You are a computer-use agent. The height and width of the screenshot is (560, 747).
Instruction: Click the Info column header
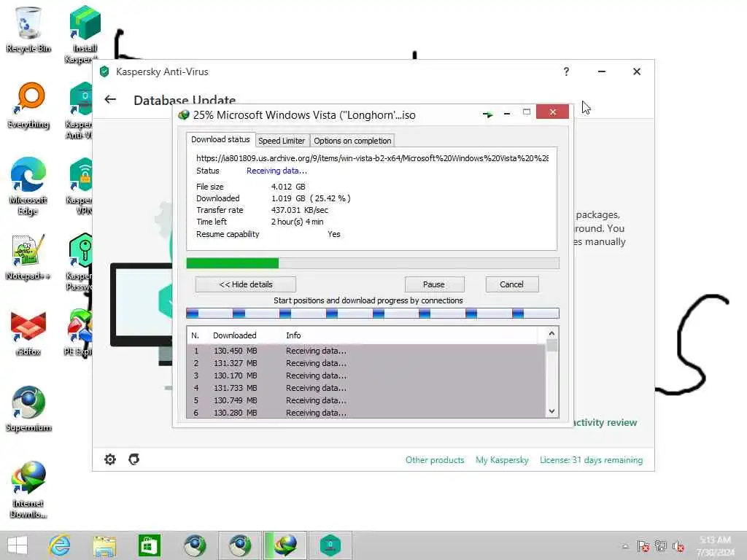click(x=293, y=335)
